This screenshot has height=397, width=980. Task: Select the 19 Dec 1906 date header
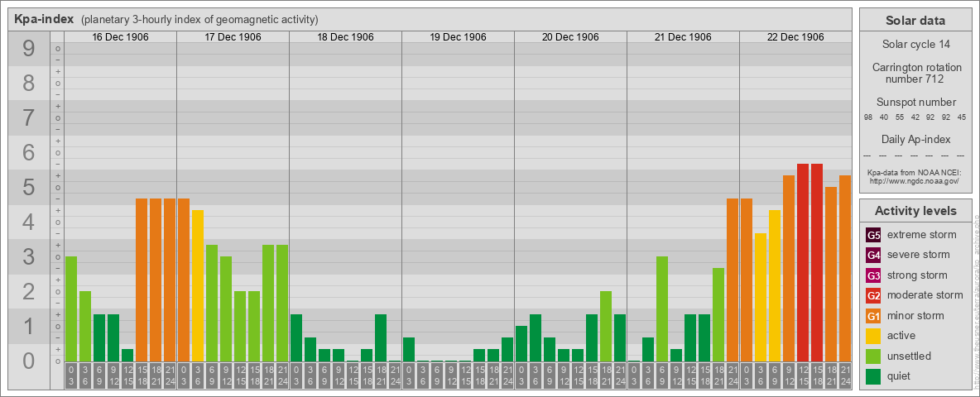(458, 37)
